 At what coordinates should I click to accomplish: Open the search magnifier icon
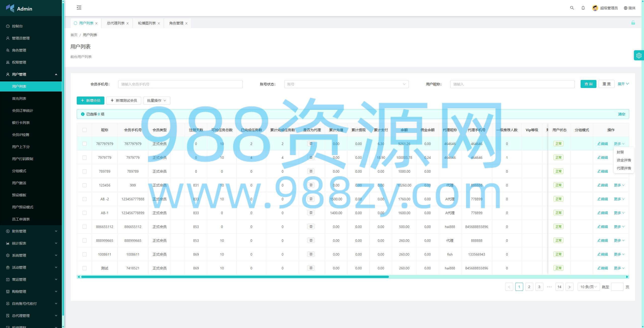[x=572, y=8]
